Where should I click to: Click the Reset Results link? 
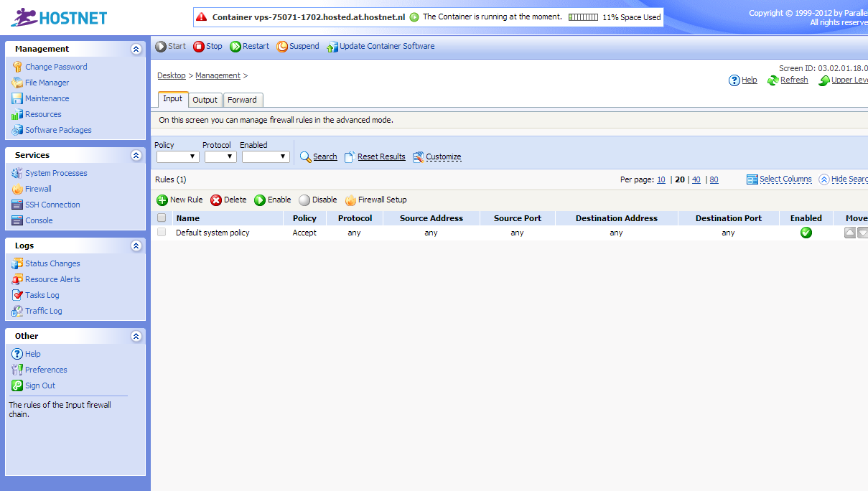[x=381, y=156]
